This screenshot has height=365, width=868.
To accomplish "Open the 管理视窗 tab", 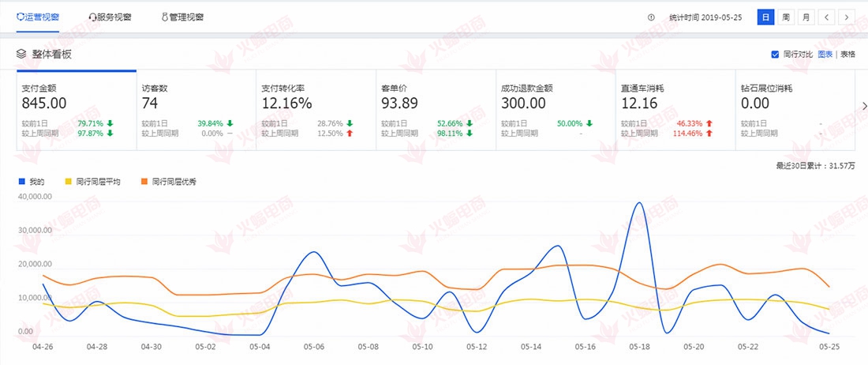I will click(x=185, y=17).
